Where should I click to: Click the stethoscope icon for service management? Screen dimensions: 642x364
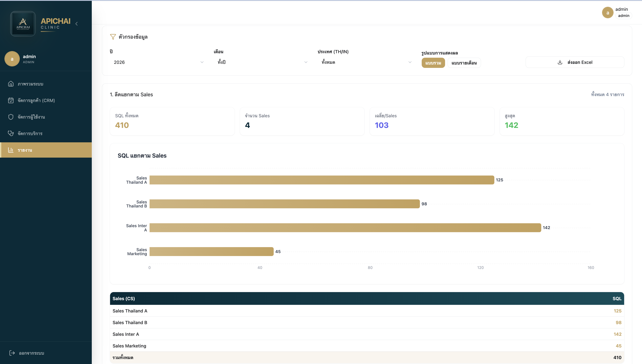pyautogui.click(x=11, y=133)
